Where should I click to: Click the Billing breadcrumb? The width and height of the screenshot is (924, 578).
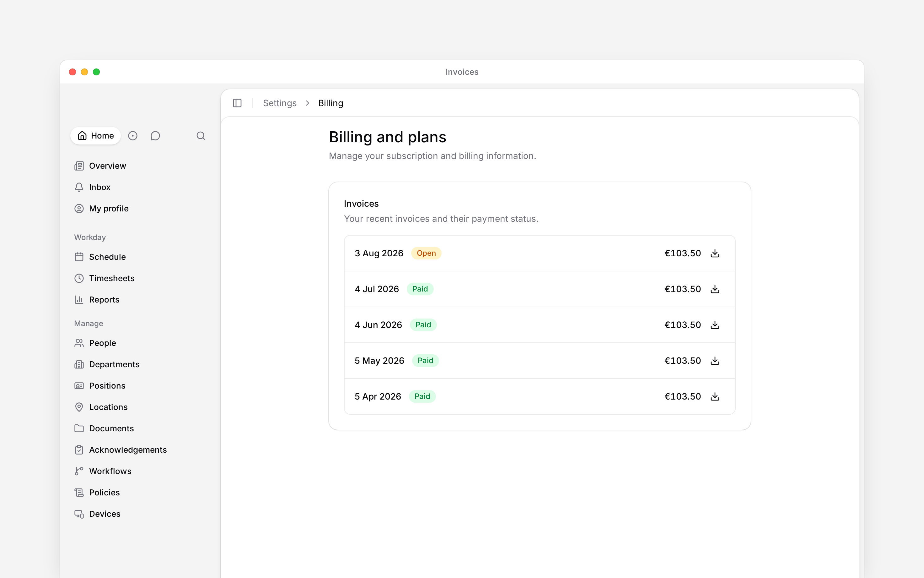click(331, 103)
